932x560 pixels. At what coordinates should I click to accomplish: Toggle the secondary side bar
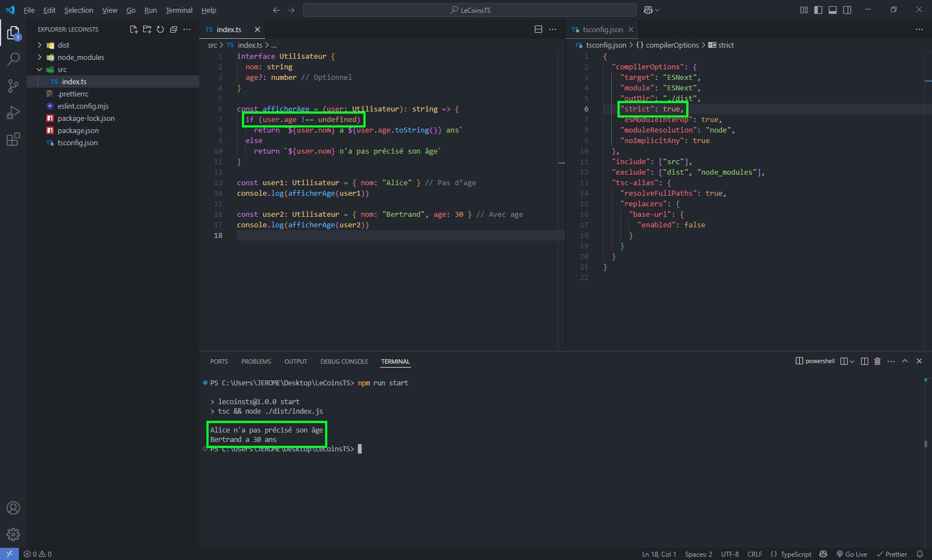847,10
